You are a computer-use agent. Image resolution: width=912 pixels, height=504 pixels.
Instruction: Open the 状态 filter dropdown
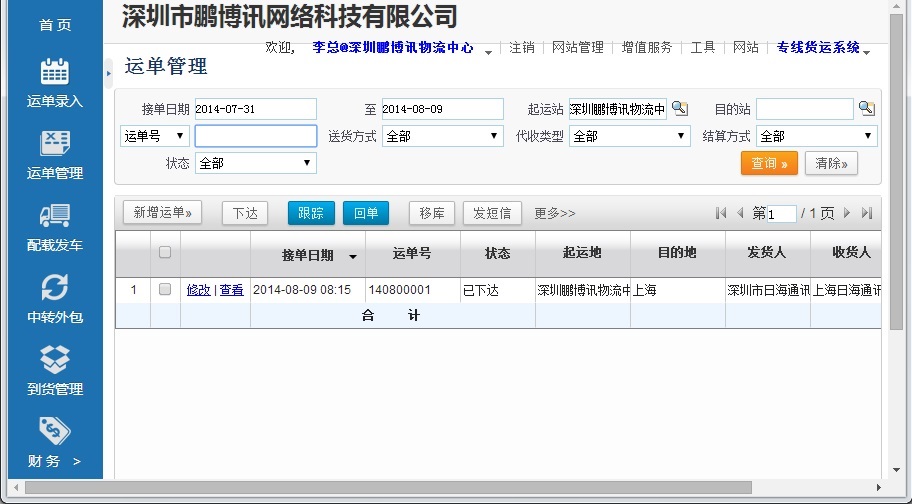pyautogui.click(x=256, y=163)
